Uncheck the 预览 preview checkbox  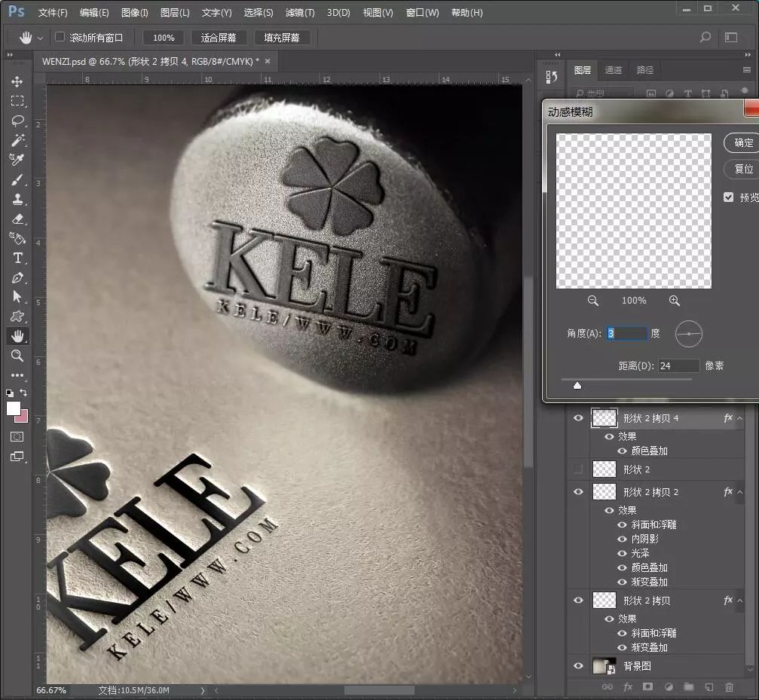click(x=728, y=197)
